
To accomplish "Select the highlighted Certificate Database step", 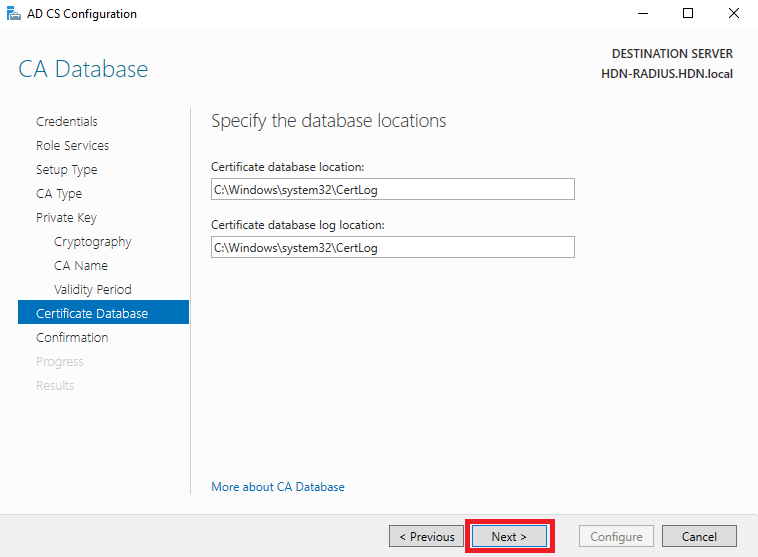I will coord(103,312).
